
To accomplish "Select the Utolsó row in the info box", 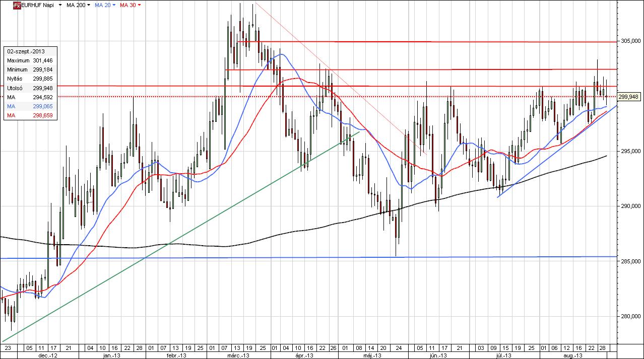I will click(30, 88).
